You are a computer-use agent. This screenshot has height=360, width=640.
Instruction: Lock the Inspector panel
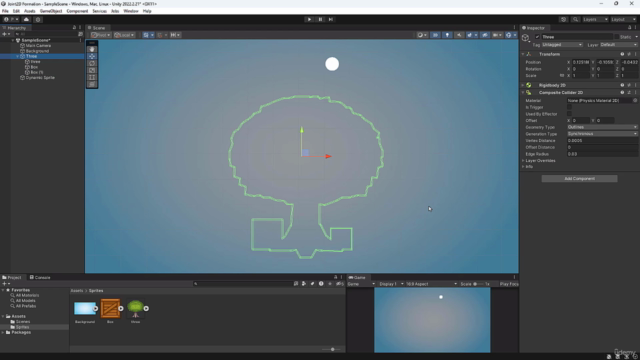pos(629,27)
